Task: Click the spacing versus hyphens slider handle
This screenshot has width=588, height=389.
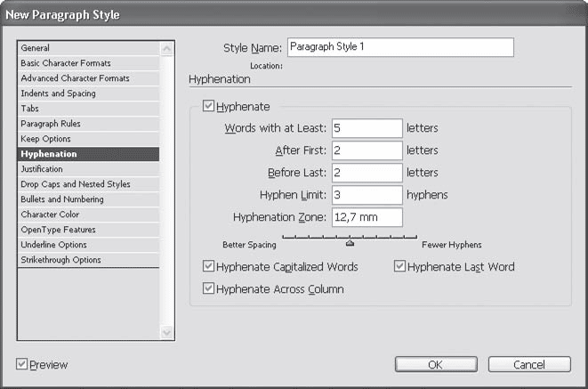Action: point(350,241)
